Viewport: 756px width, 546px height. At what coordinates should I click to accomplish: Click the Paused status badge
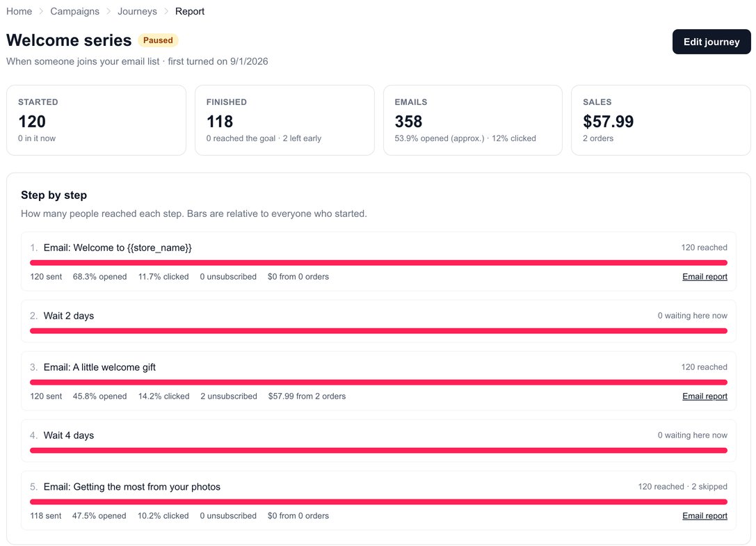tap(158, 40)
